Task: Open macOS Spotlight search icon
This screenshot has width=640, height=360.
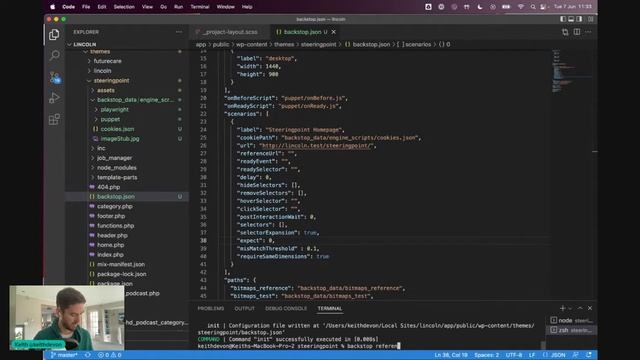Action: (x=533, y=7)
